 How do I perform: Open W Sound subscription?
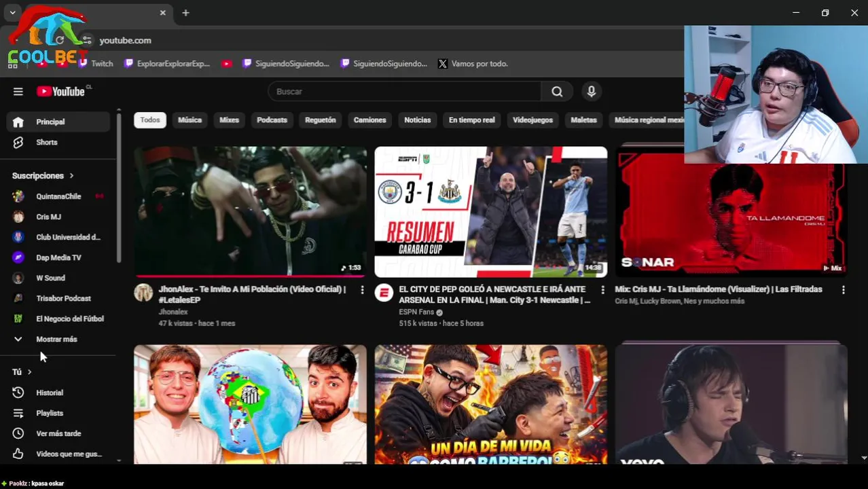click(58, 278)
